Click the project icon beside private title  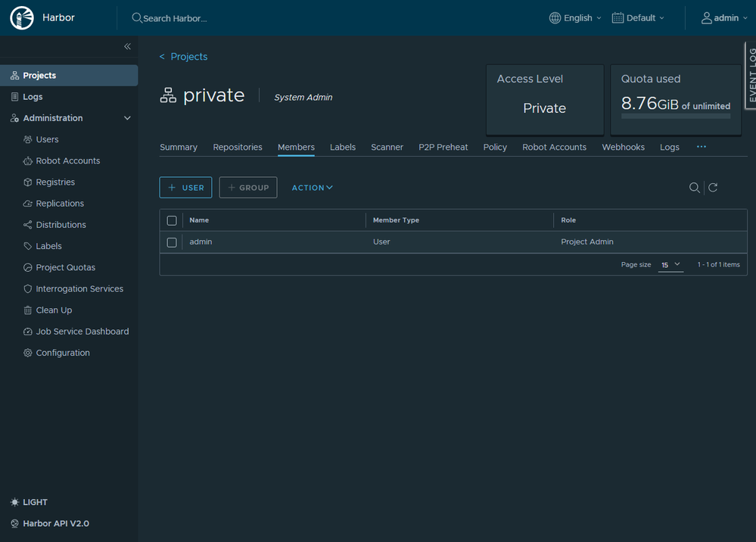tap(168, 95)
